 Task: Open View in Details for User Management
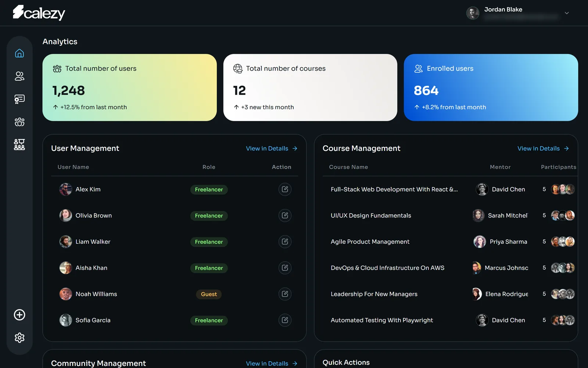tap(272, 148)
